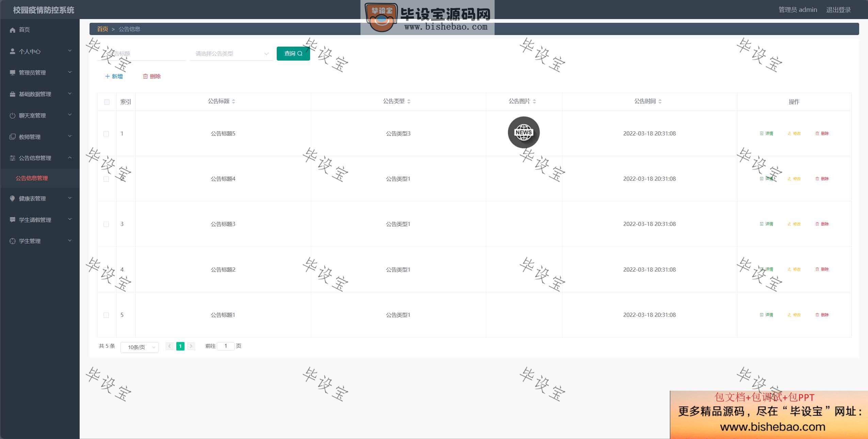Click 删除 for row 公告标题2

pos(822,269)
